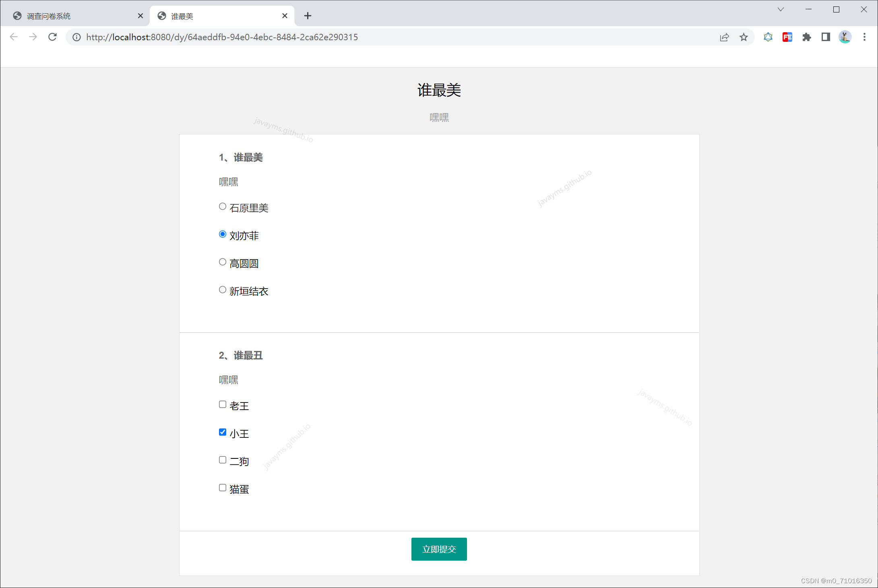Tick the 猫蛋 checkbox
Screen dimensions: 878x588
tap(223, 488)
